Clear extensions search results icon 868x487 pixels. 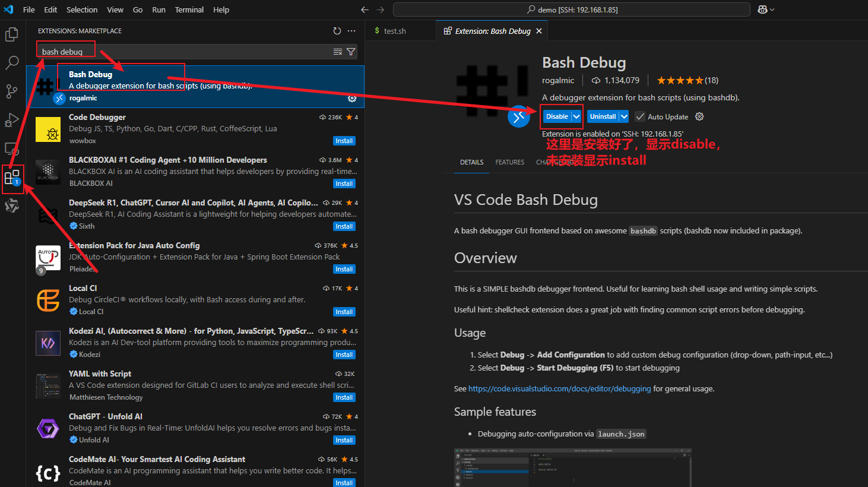pos(338,52)
